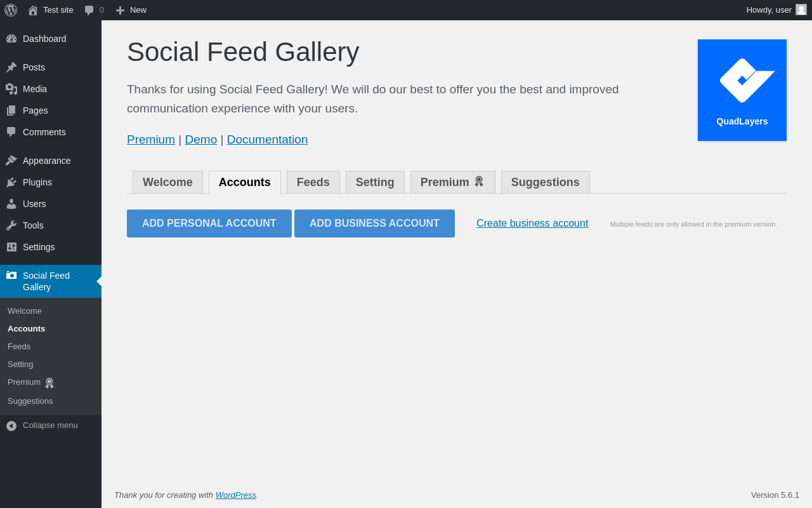Image resolution: width=812 pixels, height=508 pixels.
Task: Open the Welcome tab
Action: pyautogui.click(x=167, y=182)
